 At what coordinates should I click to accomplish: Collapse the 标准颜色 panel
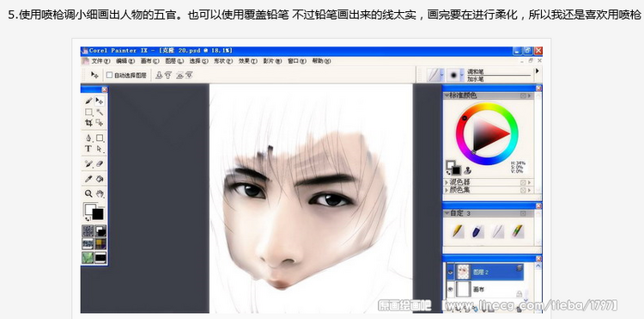pyautogui.click(x=446, y=95)
